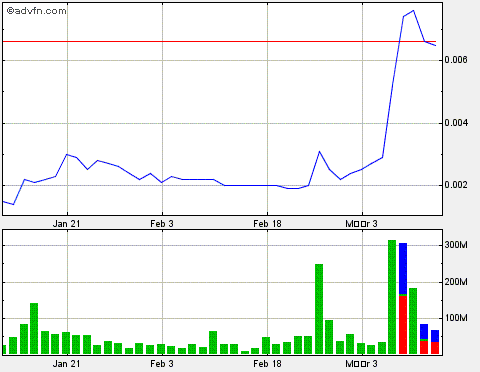The width and height of the screenshot is (480, 372).
Task: Click the price chart's Feb 3 date label
Action: [x=162, y=223]
